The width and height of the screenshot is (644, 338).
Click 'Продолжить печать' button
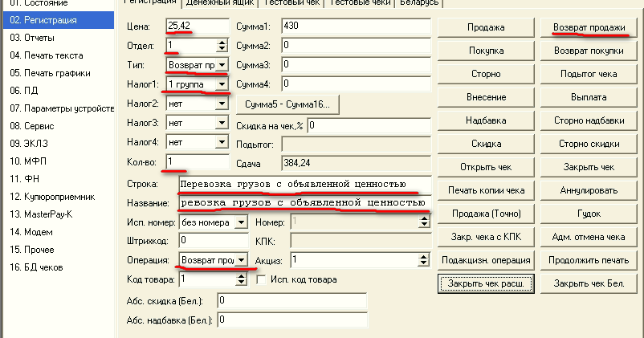[x=589, y=260]
